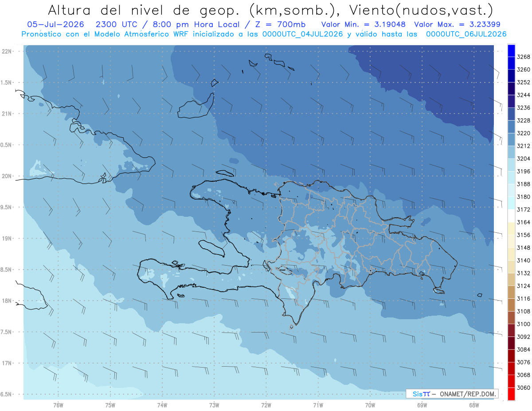The height and width of the screenshot is (411, 532).
Task: Select legend color band between 3236 and 3228
Action: pyautogui.click(x=511, y=114)
